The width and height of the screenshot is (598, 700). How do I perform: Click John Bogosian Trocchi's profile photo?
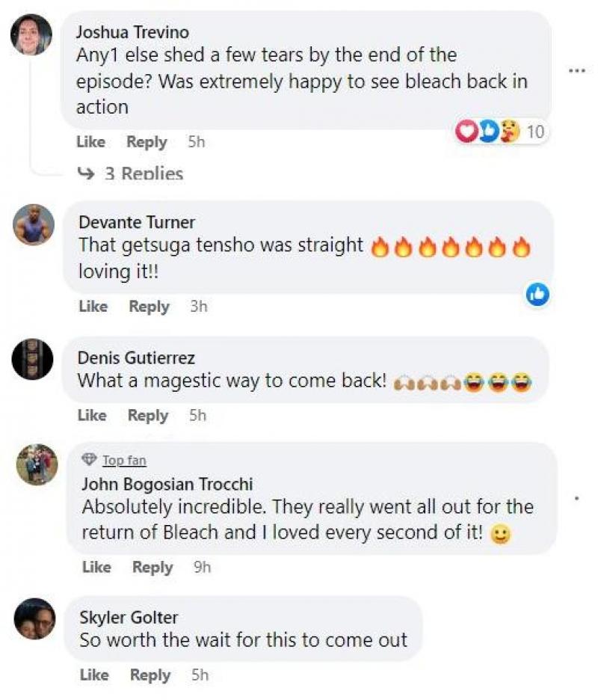[37, 465]
